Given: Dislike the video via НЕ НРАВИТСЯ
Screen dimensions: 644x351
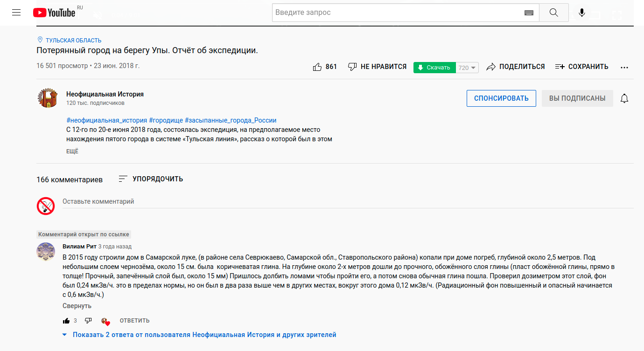Looking at the screenshot, I should pyautogui.click(x=378, y=67).
